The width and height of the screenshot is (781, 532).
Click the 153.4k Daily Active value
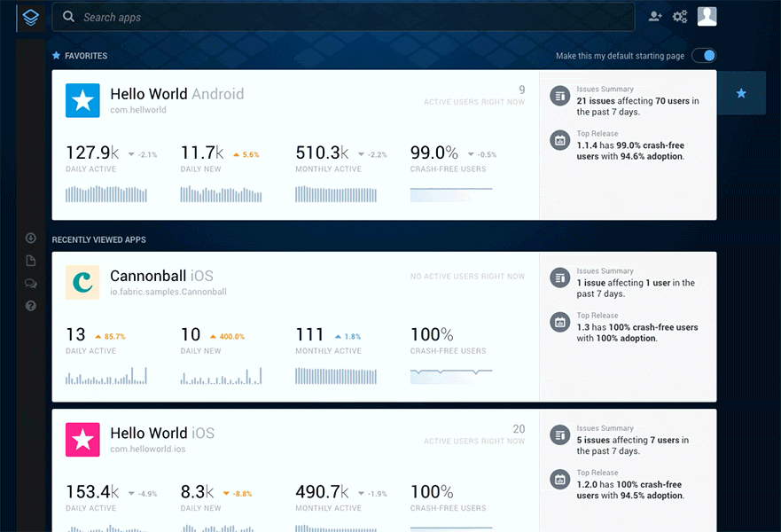point(92,491)
